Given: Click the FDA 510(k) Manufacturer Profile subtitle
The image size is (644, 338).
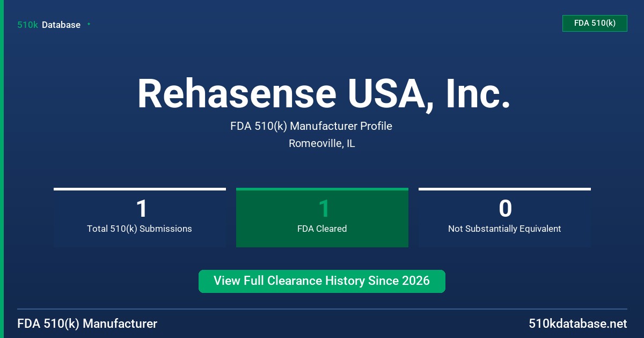Looking at the screenshot, I should pos(311,126).
